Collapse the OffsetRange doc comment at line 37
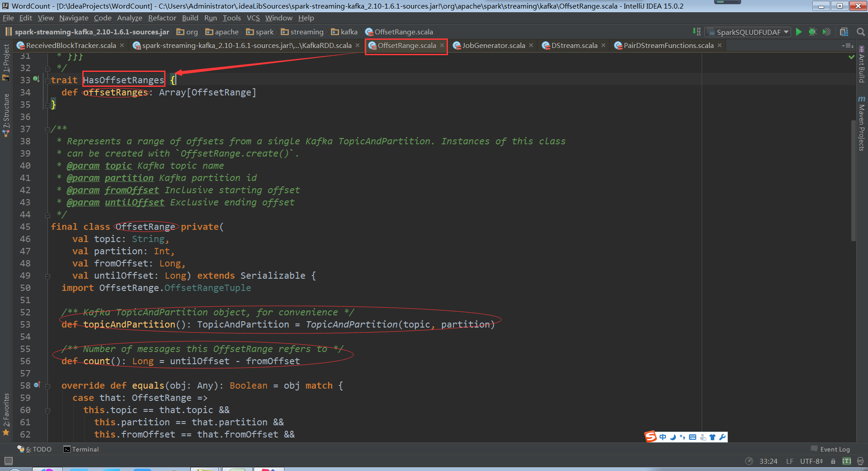 coord(47,129)
